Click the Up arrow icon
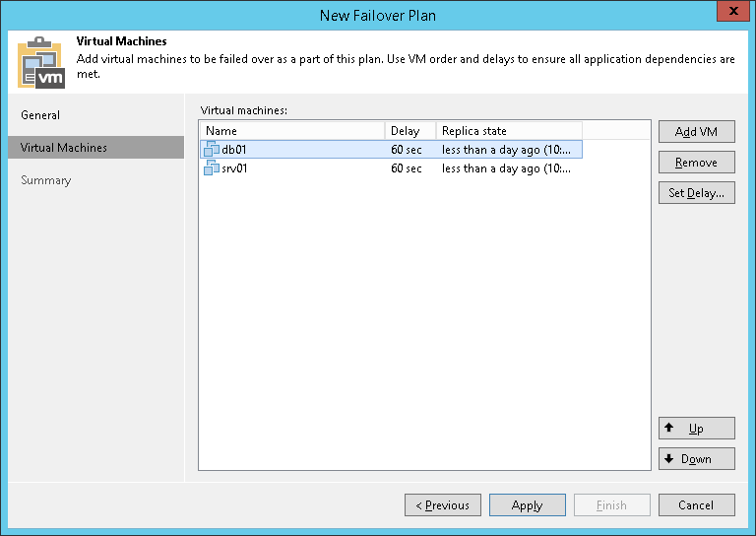The image size is (756, 536). tap(669, 428)
